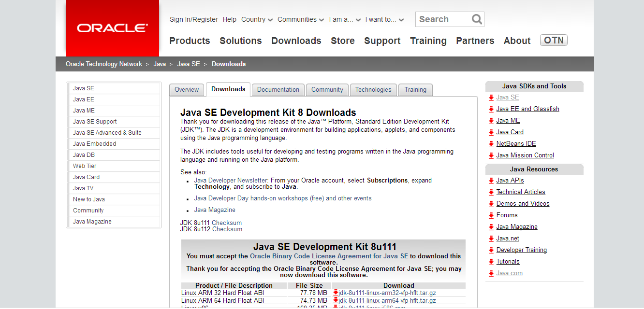The height and width of the screenshot is (309, 644).
Task: Download jdk-8u111-linux-arm64-vfp-hflt.tar.gz
Action: coord(387,301)
